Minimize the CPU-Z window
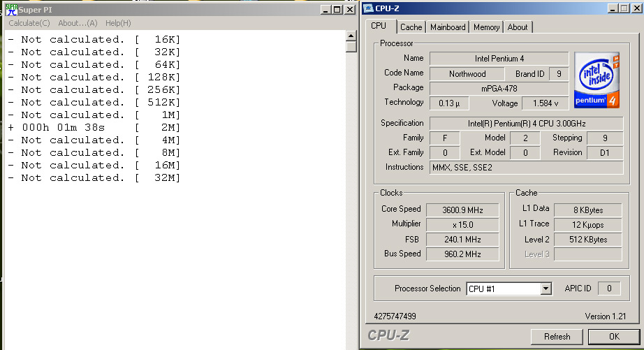 (613, 8)
